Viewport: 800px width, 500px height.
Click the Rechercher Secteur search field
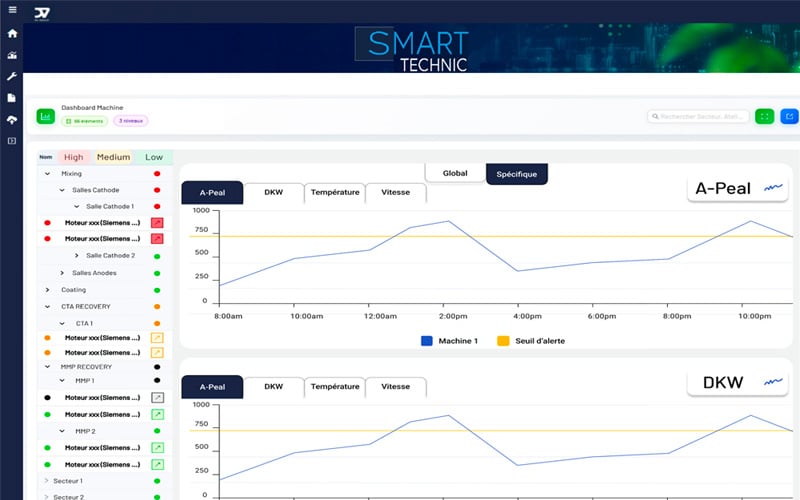click(697, 117)
